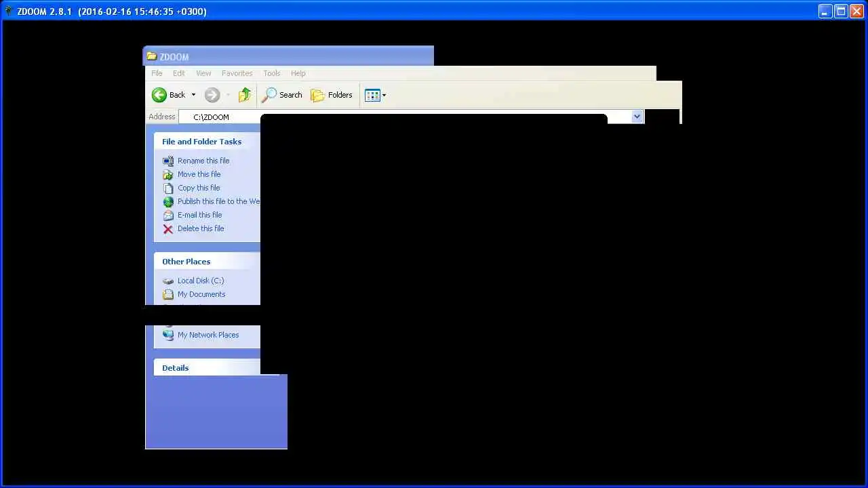Viewport: 868px width, 488px height.
Task: Click the Rename this file icon
Action: pos(168,161)
